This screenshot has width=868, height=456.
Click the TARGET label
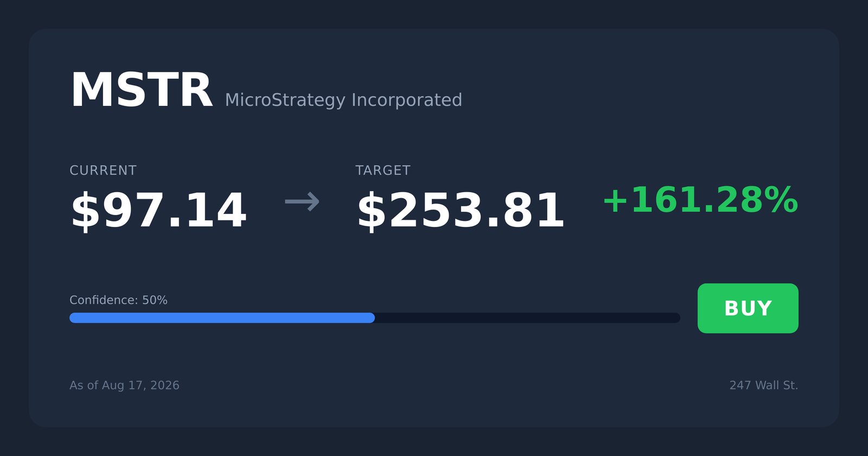[383, 170]
